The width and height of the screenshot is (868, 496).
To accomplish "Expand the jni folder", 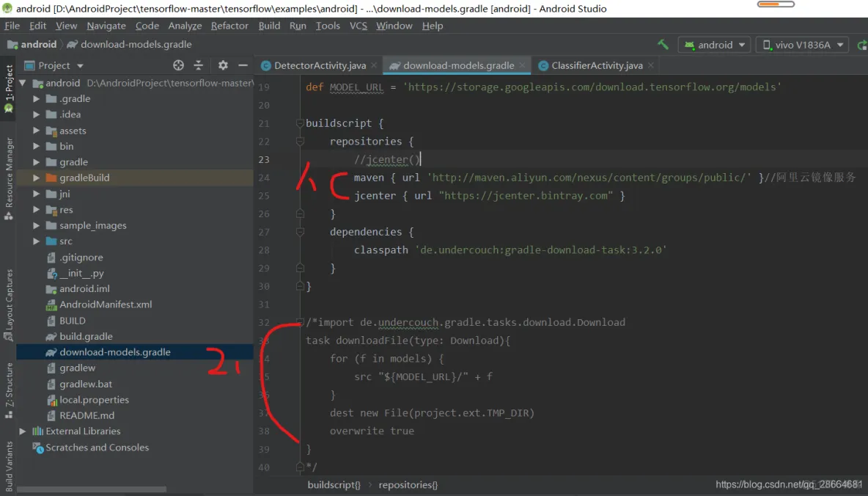I will click(36, 194).
